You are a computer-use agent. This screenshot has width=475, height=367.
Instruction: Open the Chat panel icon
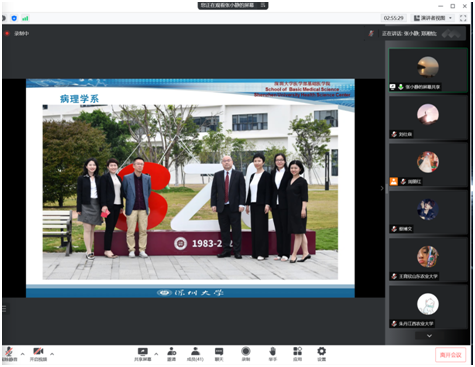[x=219, y=354]
